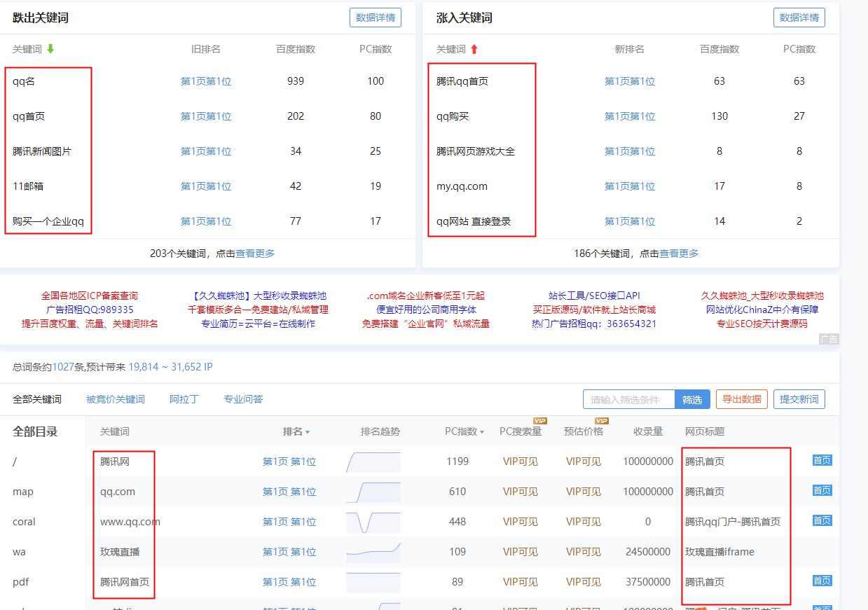868x610 pixels.
Task: Click keyword 11邮箱
Action: coord(29,186)
